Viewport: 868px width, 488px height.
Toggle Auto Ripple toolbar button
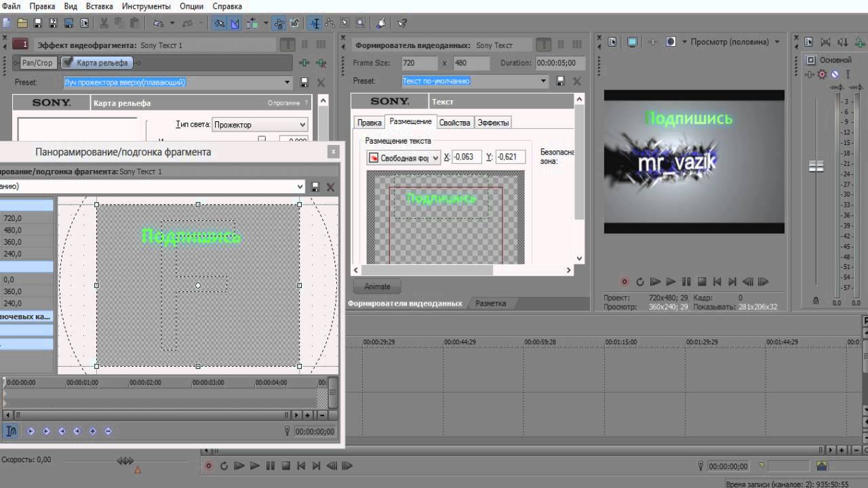pyautogui.click(x=252, y=23)
